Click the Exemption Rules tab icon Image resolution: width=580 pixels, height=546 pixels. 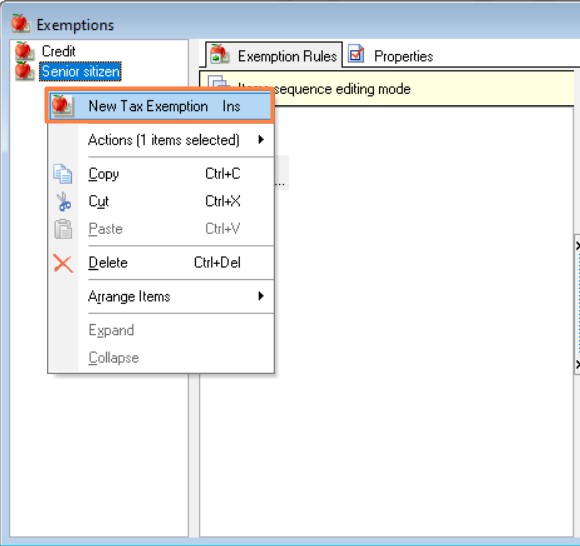pyautogui.click(x=220, y=55)
